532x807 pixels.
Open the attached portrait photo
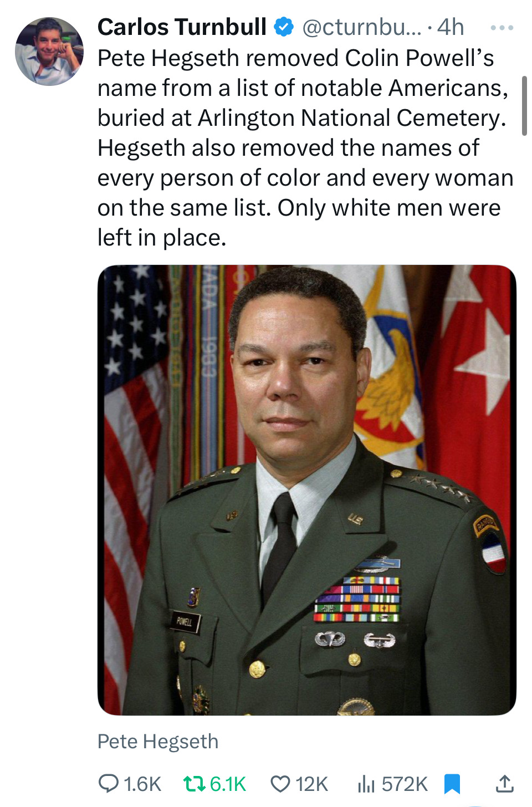tap(306, 490)
